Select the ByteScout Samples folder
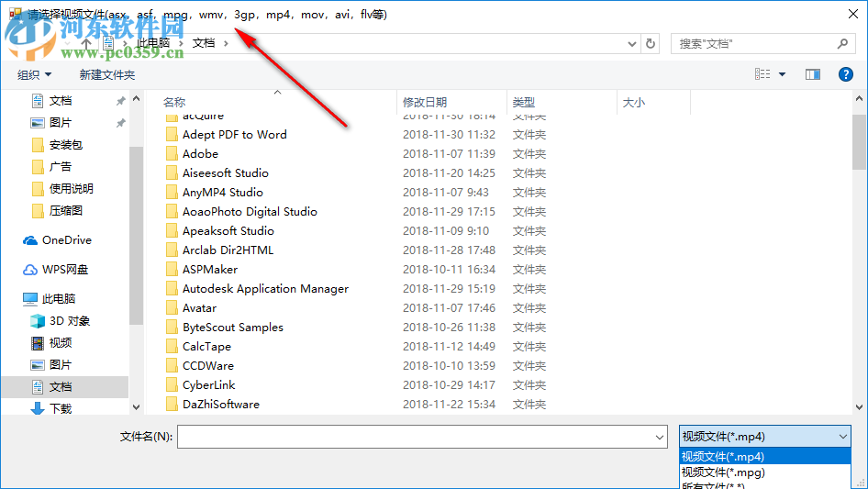 (225, 328)
